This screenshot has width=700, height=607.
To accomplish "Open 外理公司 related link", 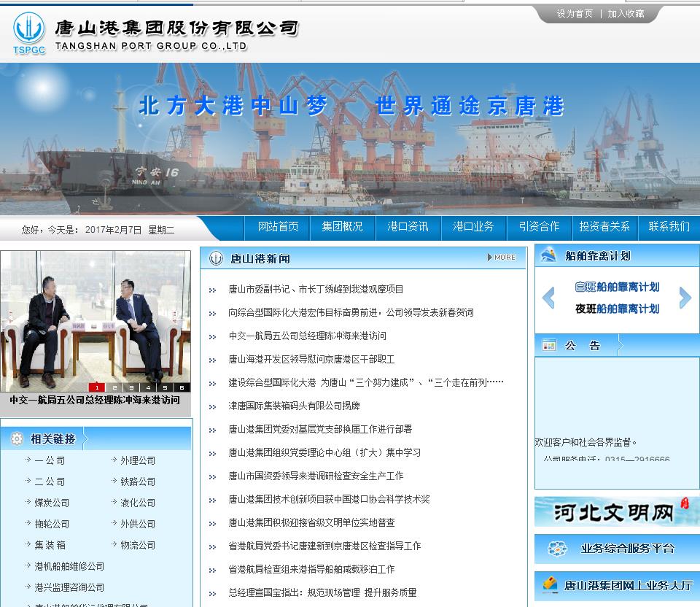I will point(138,460).
